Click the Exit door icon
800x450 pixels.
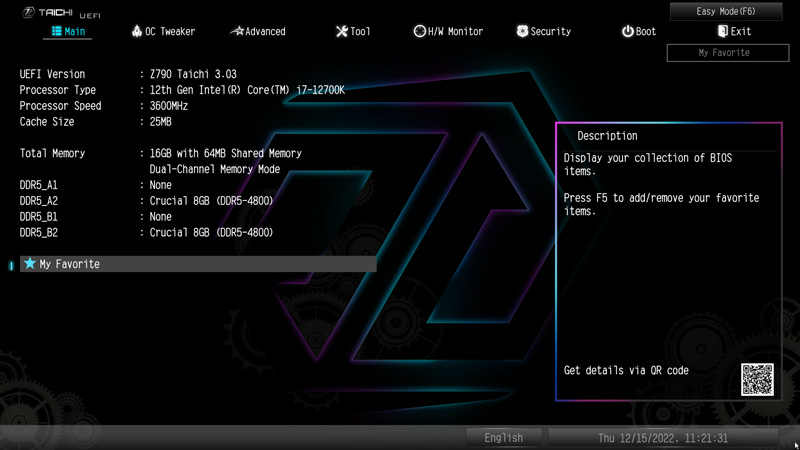coord(722,31)
